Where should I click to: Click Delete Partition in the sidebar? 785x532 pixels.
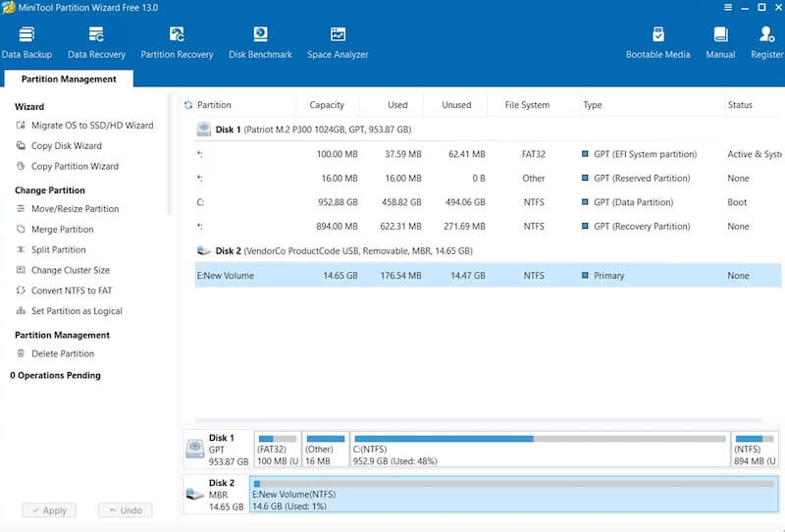[x=63, y=353]
